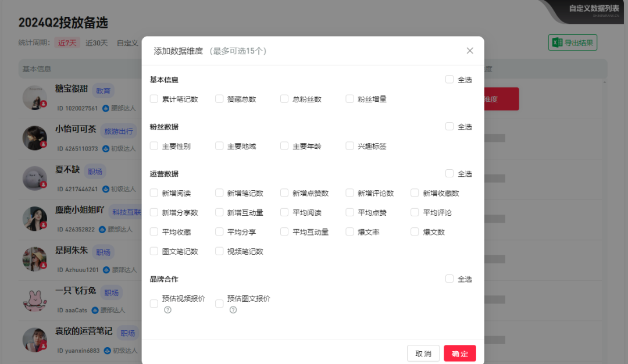The image size is (628, 364).
Task: Toggle 全选 for the 运营数据 section
Action: [x=449, y=173]
